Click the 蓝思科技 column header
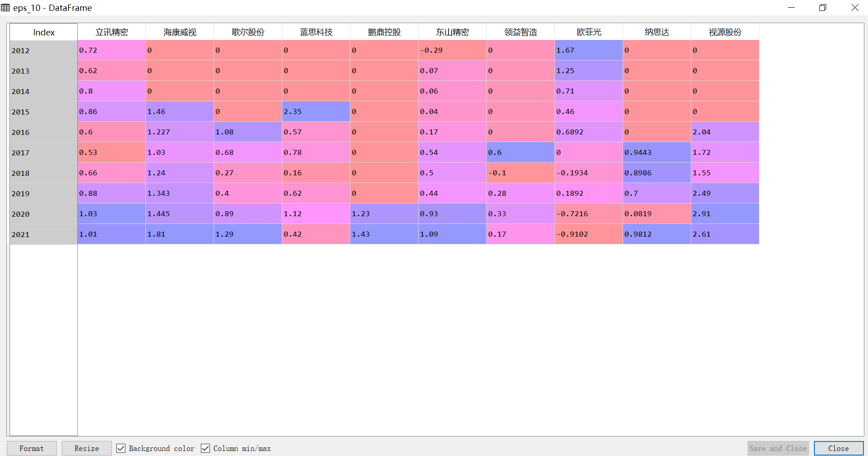868x456 pixels. [316, 32]
